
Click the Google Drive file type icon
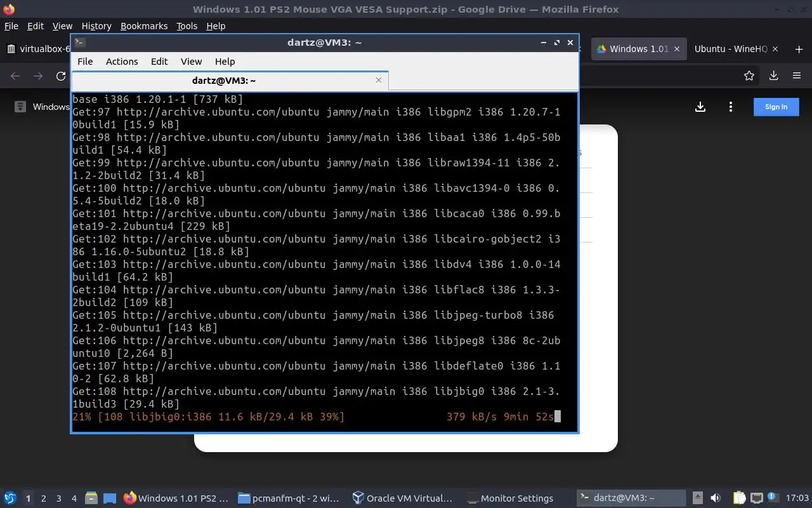(20, 107)
